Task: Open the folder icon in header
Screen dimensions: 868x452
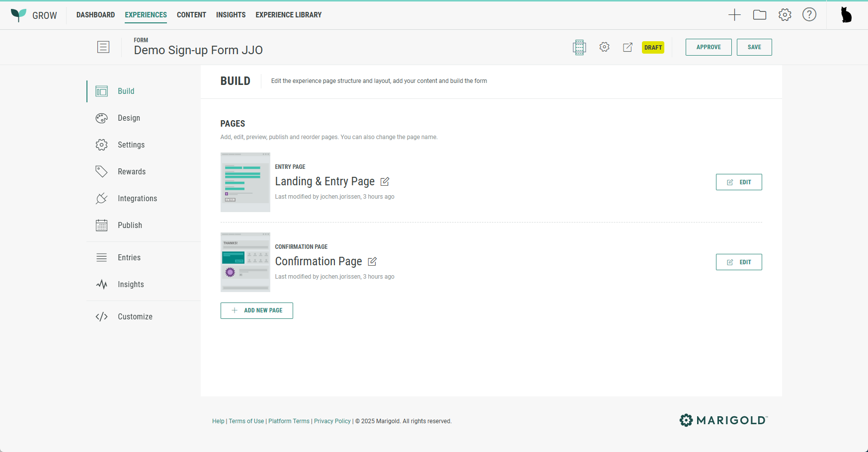Action: [759, 15]
